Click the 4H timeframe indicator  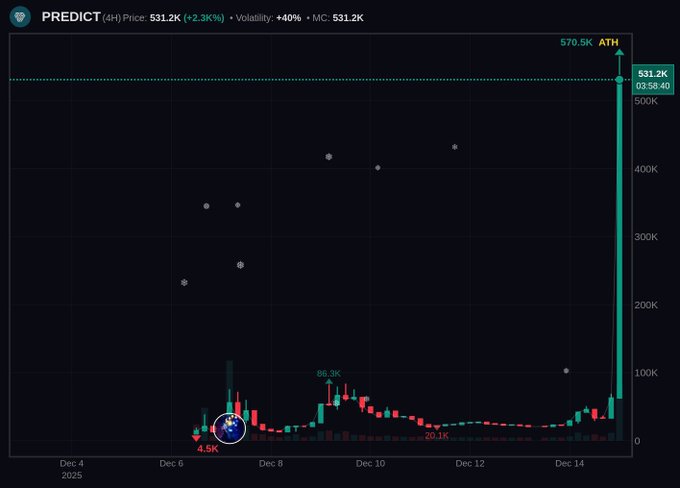tap(111, 18)
